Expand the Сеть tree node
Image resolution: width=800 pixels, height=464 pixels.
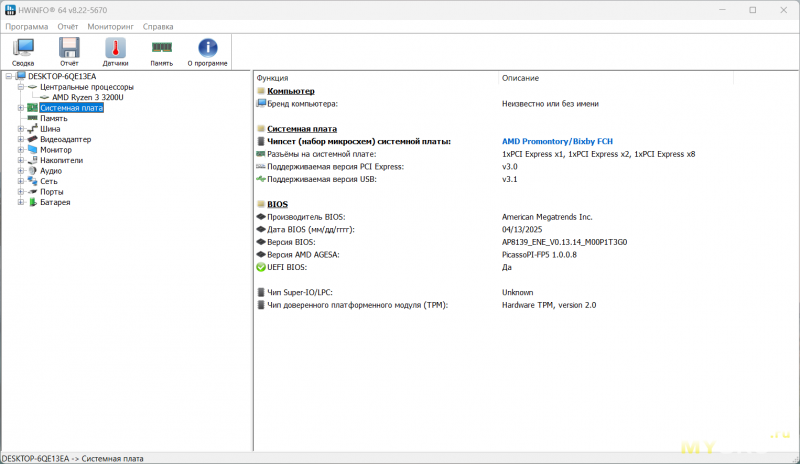tap(20, 181)
